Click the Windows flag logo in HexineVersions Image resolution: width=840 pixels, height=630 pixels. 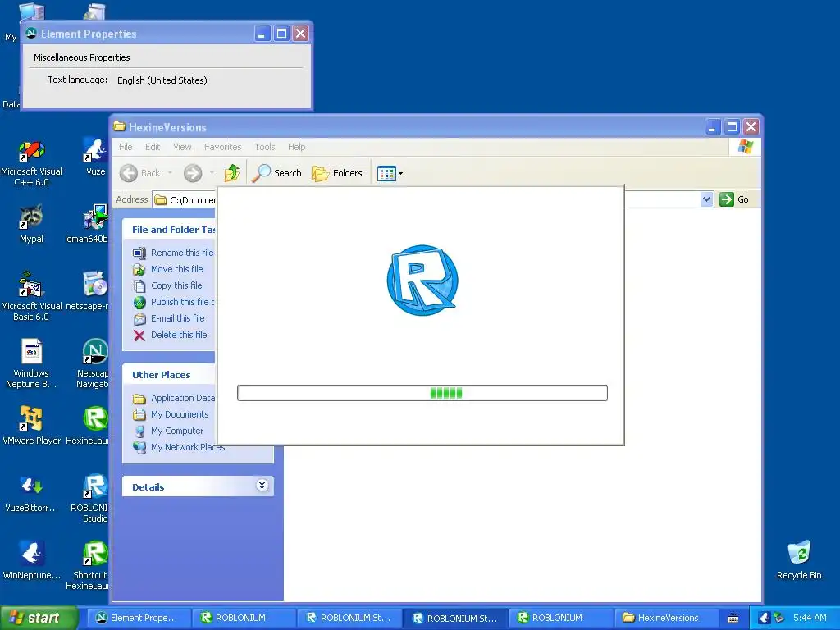[x=745, y=147]
